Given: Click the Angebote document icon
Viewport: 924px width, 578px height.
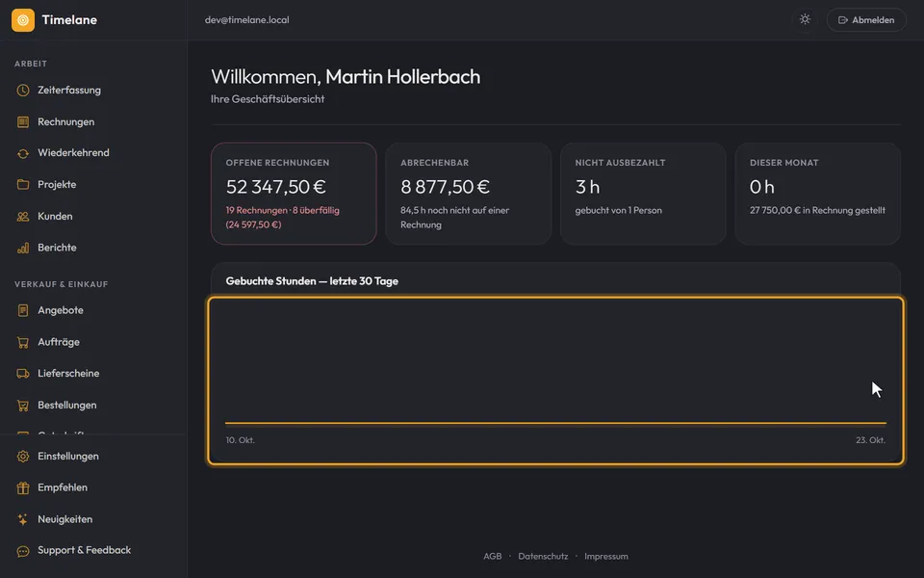Looking at the screenshot, I should (x=23, y=310).
